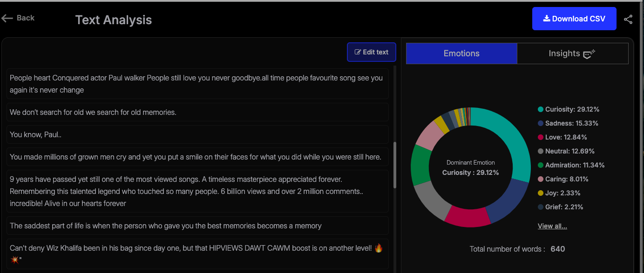644x273 pixels.
Task: Select Love crimson legend dot
Action: 541,137
